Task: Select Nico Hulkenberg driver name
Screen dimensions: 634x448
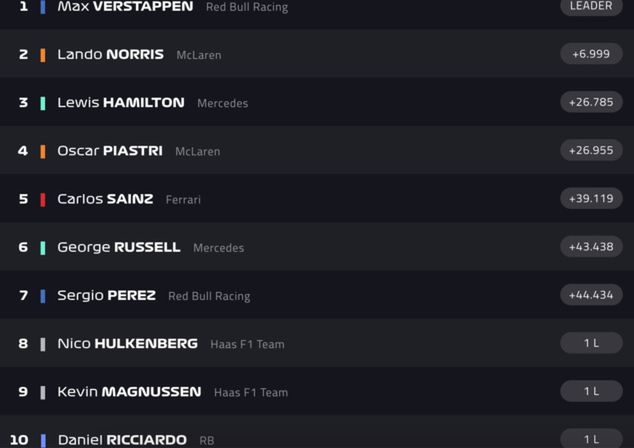Action: point(127,343)
